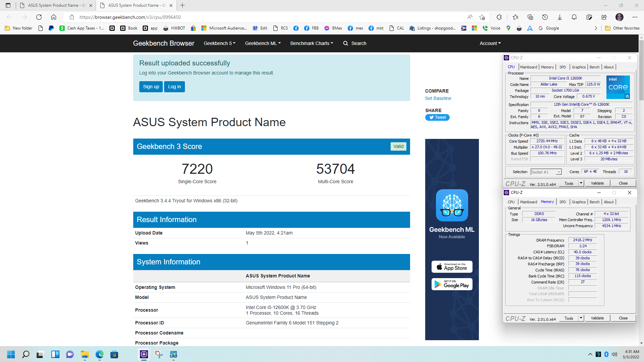
Task: Switch to Memory tab in upper CPU-Z
Action: [x=547, y=67]
